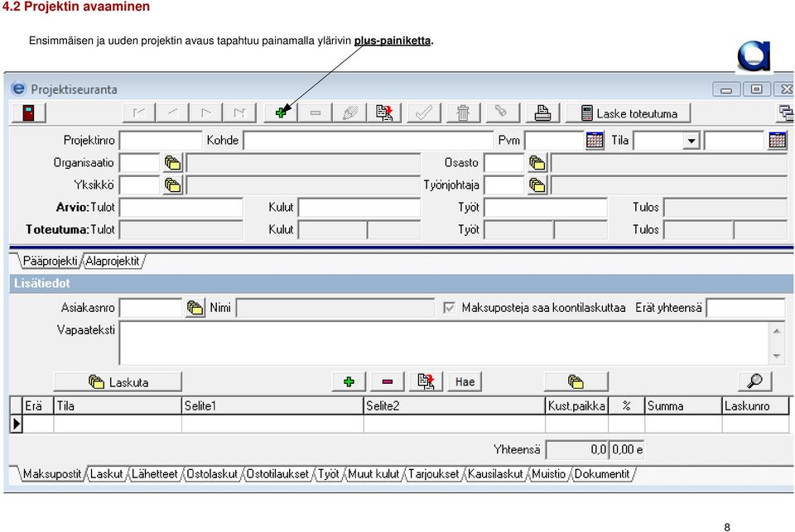Open the Ostolaskut tab

click(212, 474)
